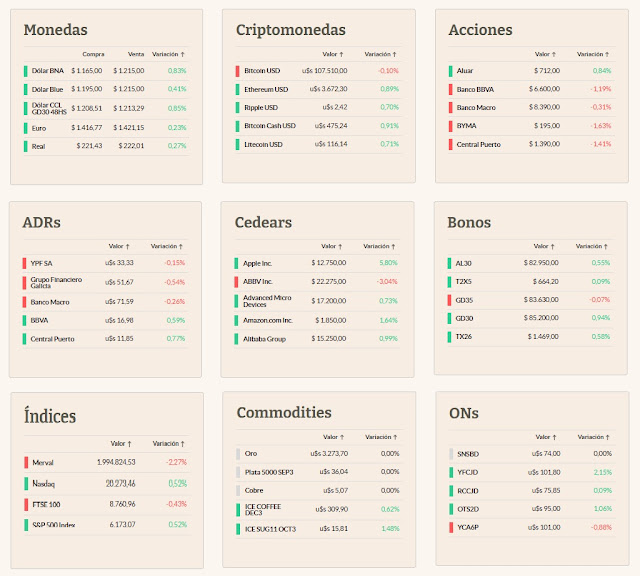
Task: Select Ethereum USD row
Action: (x=318, y=89)
